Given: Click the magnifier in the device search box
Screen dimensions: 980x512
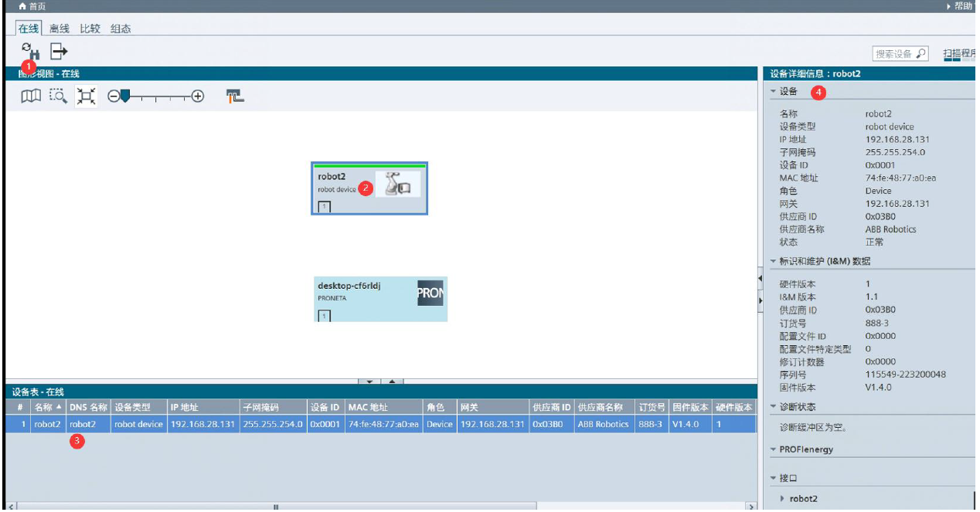Looking at the screenshot, I should (x=920, y=54).
